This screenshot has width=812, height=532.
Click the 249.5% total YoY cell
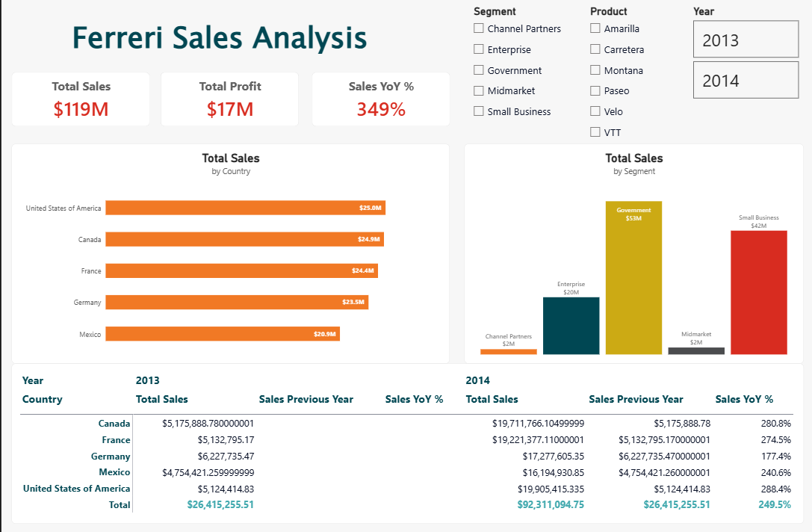775,504
